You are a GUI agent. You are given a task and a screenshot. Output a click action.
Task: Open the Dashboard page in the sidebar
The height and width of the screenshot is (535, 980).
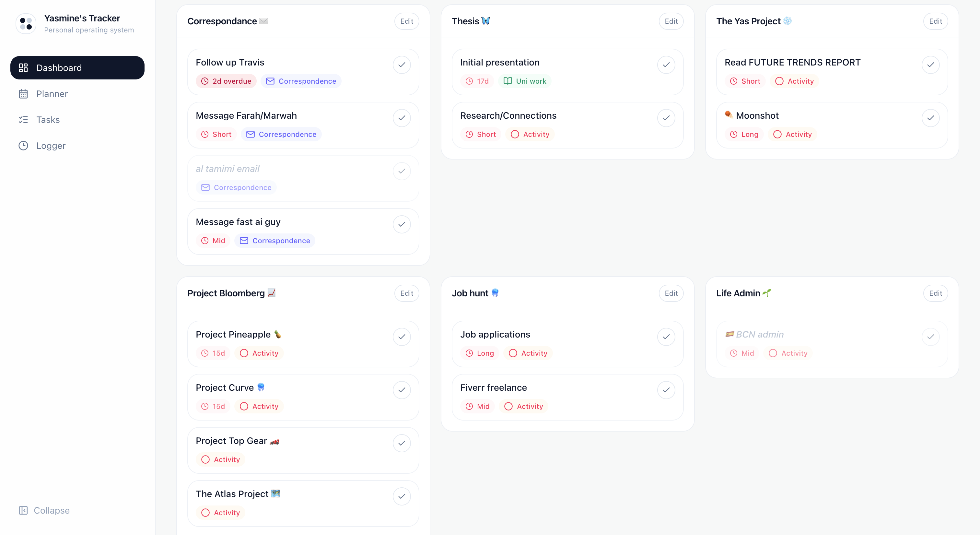[x=77, y=68]
